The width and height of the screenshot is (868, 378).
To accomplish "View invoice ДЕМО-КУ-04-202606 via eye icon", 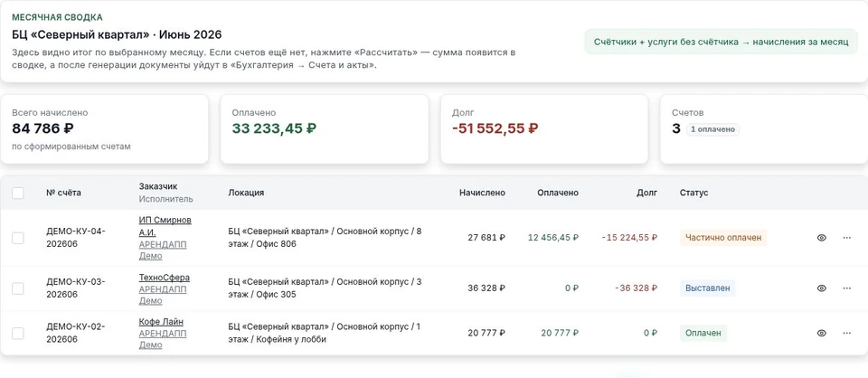I will 822,238.
